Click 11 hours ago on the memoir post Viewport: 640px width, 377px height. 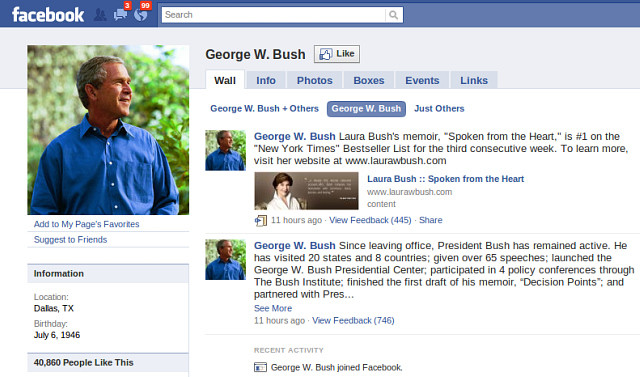coord(296,220)
